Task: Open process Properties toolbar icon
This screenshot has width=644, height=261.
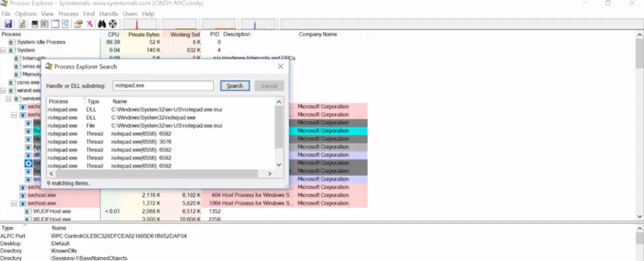Action: tap(78, 24)
